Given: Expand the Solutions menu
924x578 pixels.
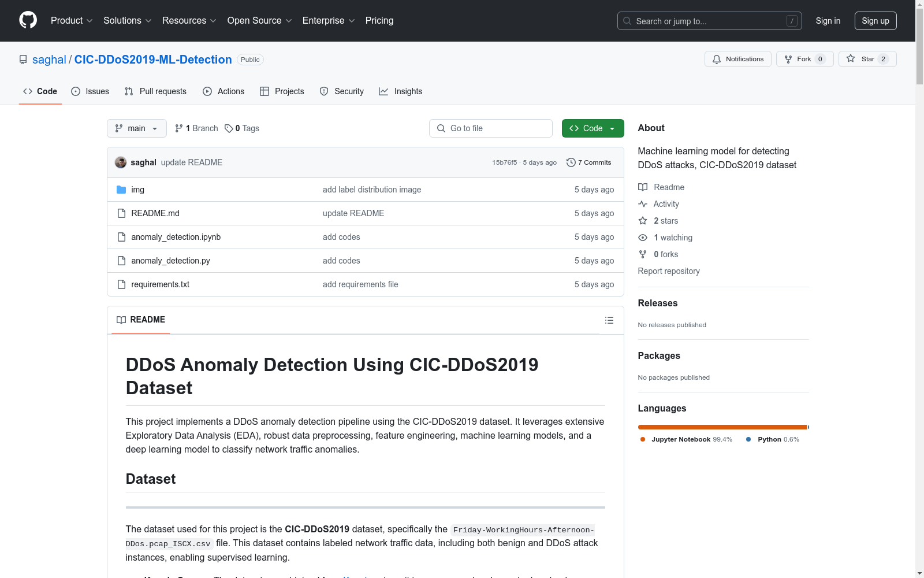Looking at the screenshot, I should pos(128,20).
